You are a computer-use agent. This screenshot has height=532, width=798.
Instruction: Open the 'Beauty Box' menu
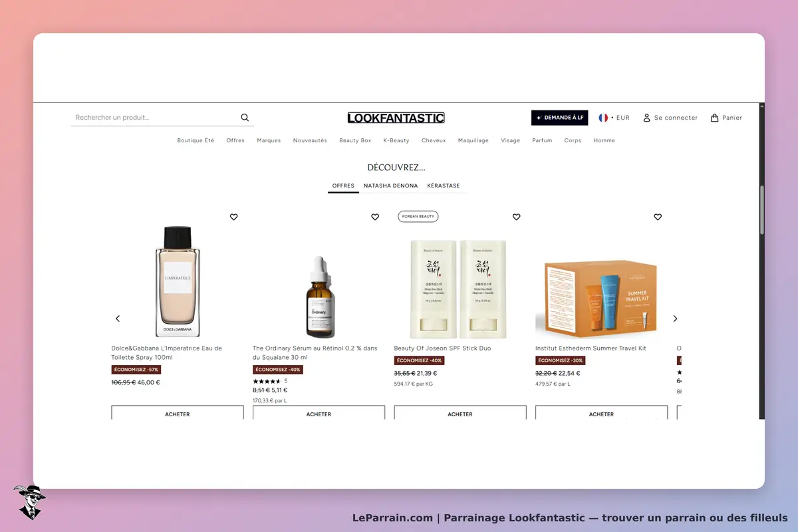click(x=355, y=140)
